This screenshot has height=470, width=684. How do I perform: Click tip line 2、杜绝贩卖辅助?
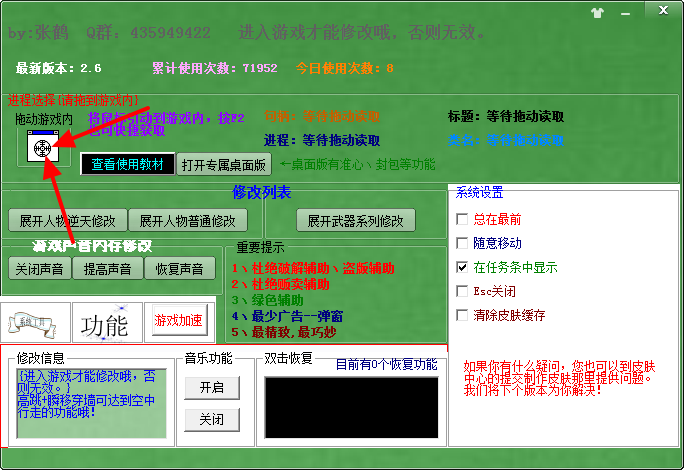(x=280, y=285)
